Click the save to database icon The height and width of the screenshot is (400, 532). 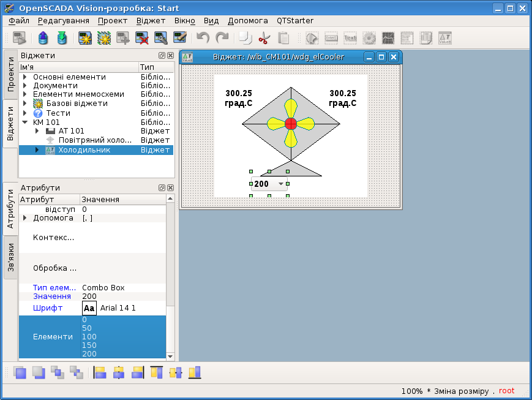point(62,38)
